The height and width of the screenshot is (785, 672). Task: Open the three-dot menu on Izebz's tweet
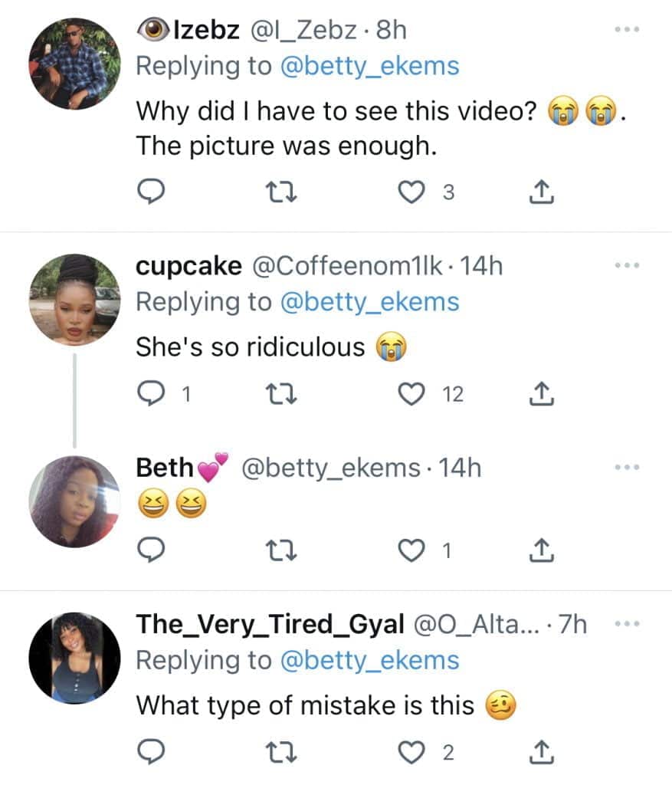coord(628,29)
